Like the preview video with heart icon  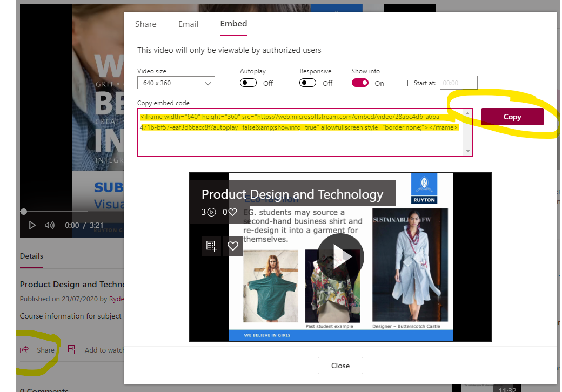[232, 246]
